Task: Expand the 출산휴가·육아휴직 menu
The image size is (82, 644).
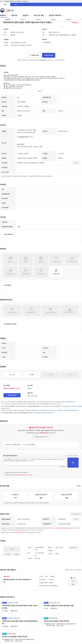Action: 56,16
